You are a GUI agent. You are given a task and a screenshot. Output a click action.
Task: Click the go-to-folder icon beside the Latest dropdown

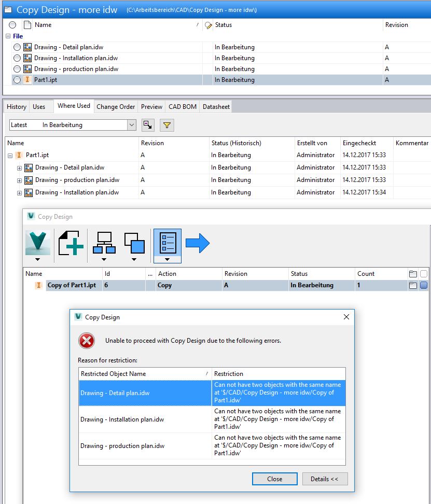click(x=148, y=124)
